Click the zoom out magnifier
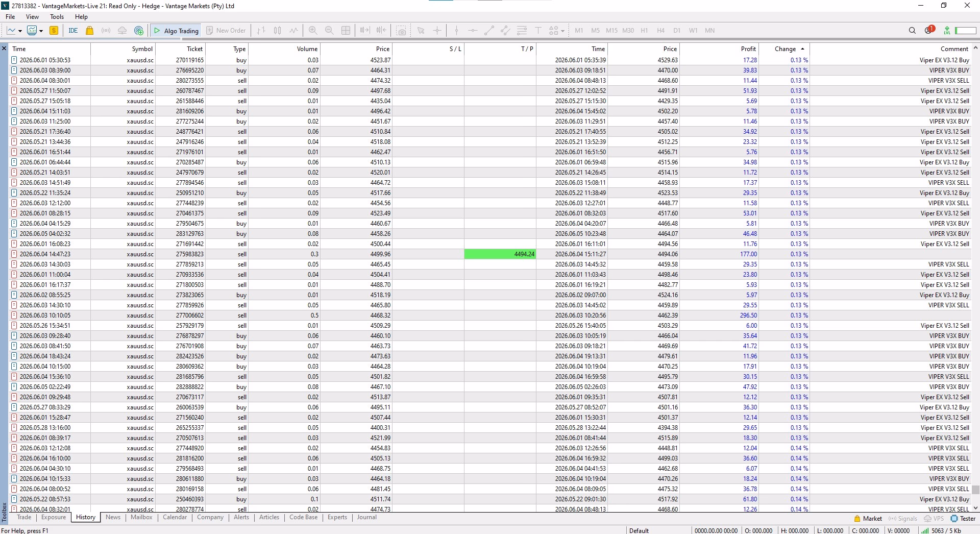Image resolution: width=980 pixels, height=534 pixels. click(x=329, y=31)
